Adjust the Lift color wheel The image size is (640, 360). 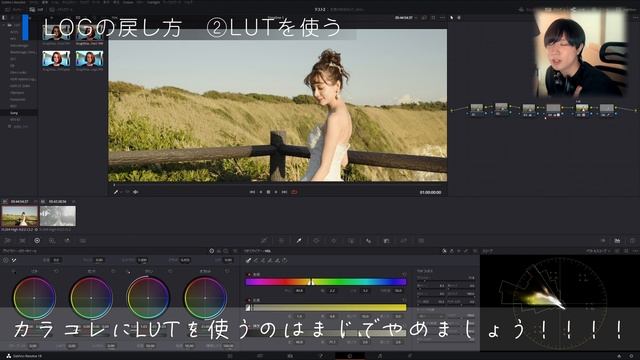(x=34, y=298)
